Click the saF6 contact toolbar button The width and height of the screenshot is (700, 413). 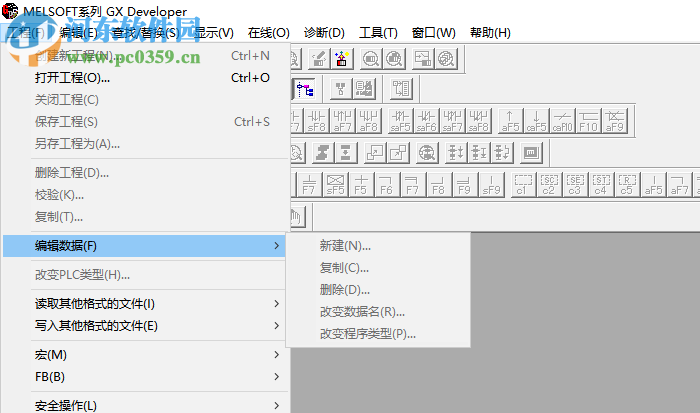tap(426, 121)
